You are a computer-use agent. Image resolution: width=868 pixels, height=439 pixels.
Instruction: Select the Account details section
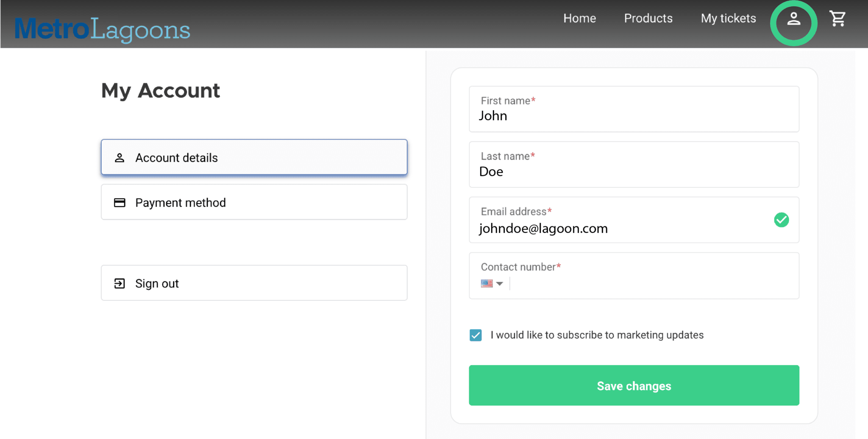[253, 157]
